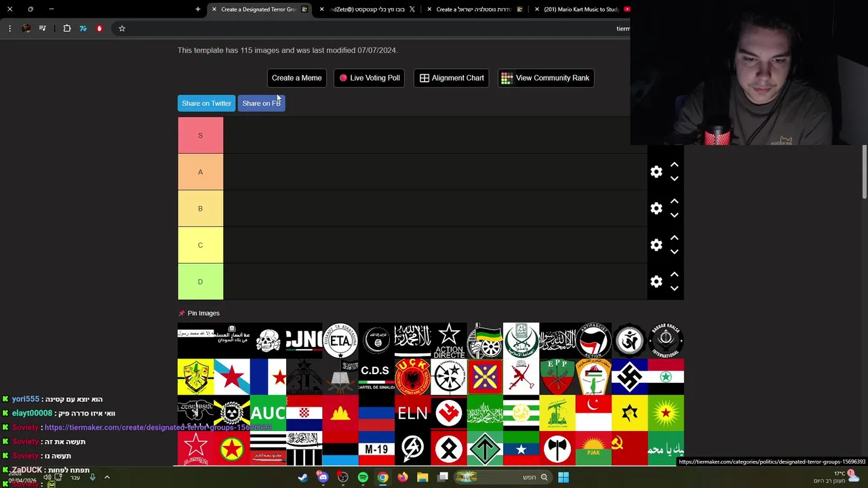Open settings gear for tier A row
The width and height of the screenshot is (868, 488).
(656, 172)
